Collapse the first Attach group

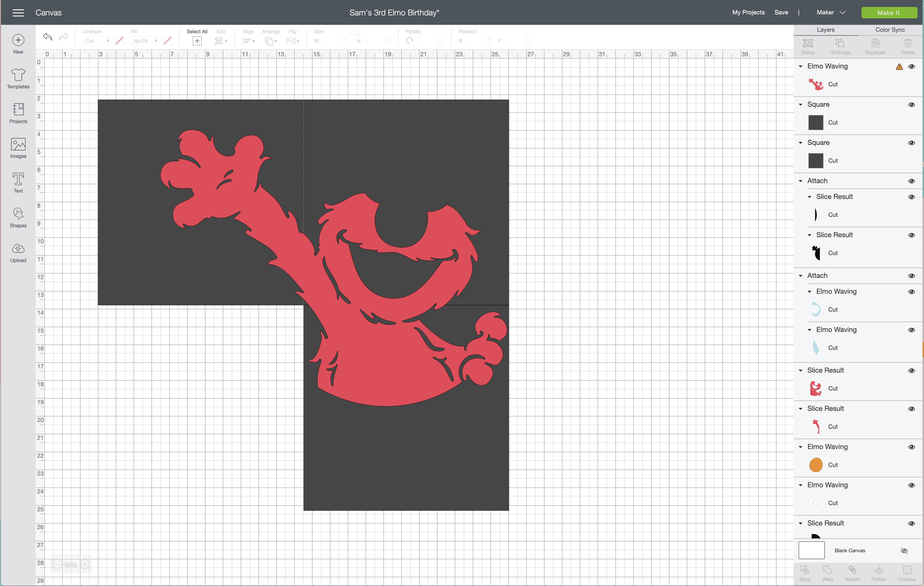[800, 181]
